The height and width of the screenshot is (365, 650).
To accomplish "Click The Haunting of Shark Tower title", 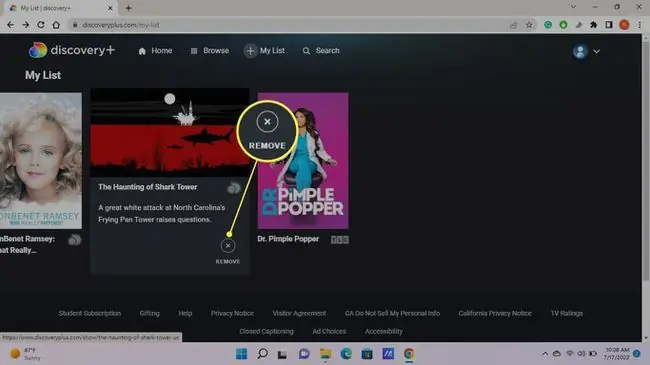I will coord(148,187).
